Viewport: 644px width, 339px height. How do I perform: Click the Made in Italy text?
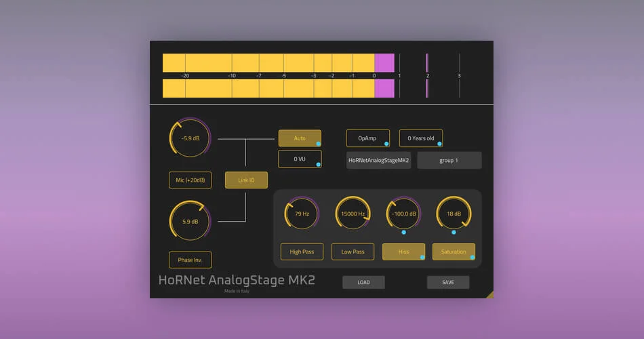[x=237, y=291]
